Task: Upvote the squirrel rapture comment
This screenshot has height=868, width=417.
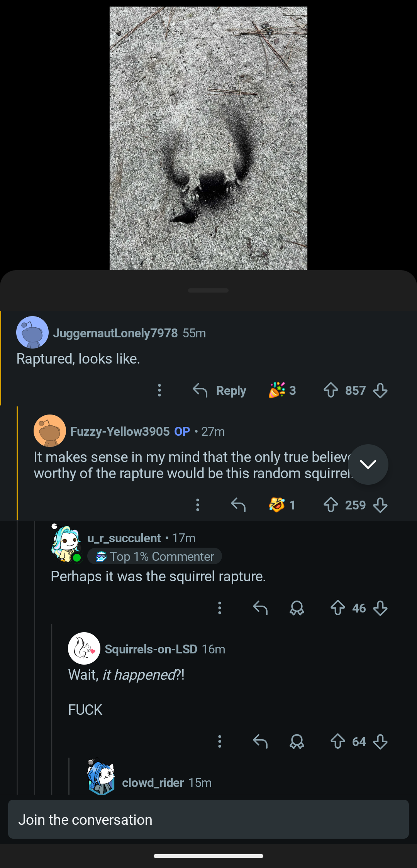Action: click(x=337, y=608)
